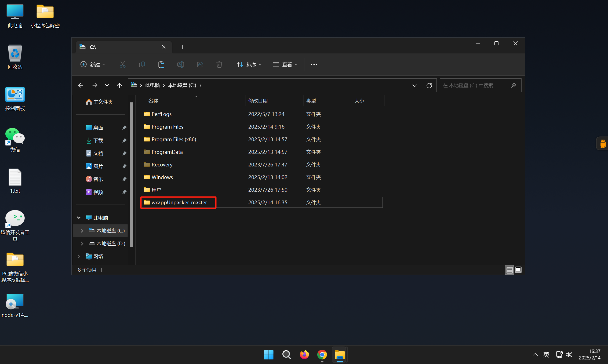Collapse the 此电脑 tree node
Viewport: 608px width, 364px height.
coord(79,218)
